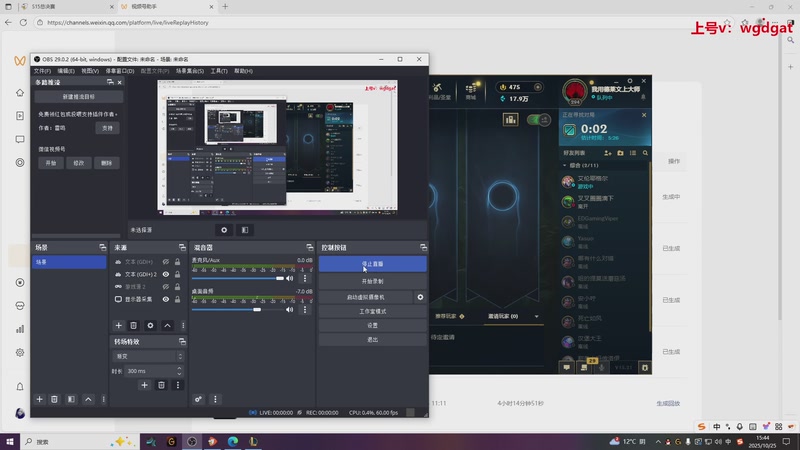Image resolution: width=800 pixels, height=450 pixels.
Task: Adjust the 麦克风/Aux volume slider
Action: [x=238, y=279]
